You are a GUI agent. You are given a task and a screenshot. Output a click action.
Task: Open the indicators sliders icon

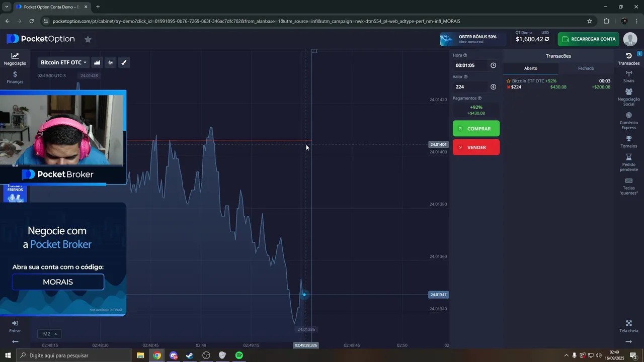(111, 62)
